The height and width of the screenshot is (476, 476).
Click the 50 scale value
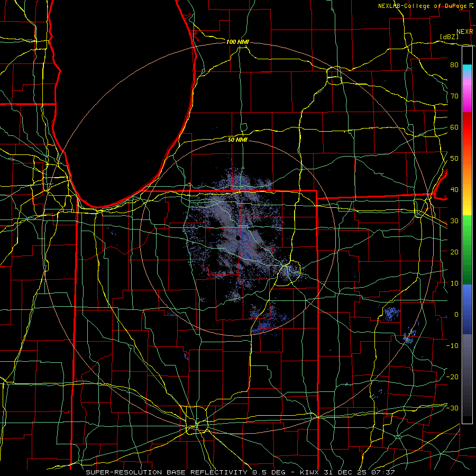pyautogui.click(x=454, y=159)
